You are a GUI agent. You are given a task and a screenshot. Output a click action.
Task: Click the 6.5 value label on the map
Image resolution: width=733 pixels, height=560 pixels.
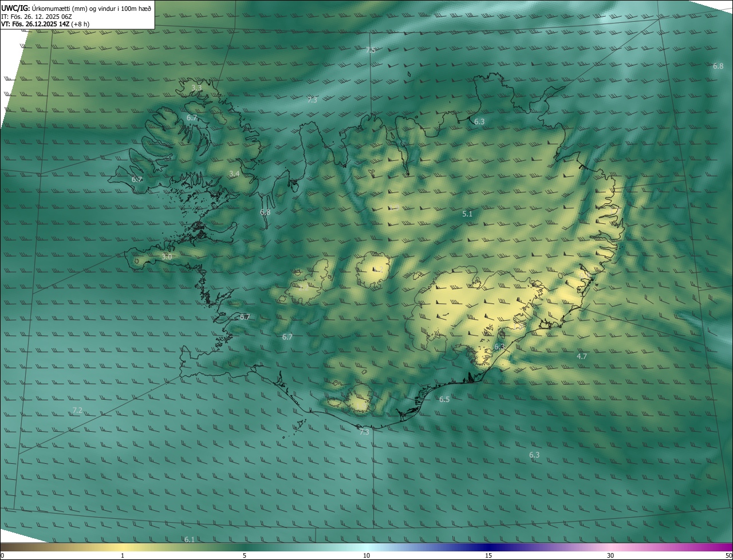point(444,399)
